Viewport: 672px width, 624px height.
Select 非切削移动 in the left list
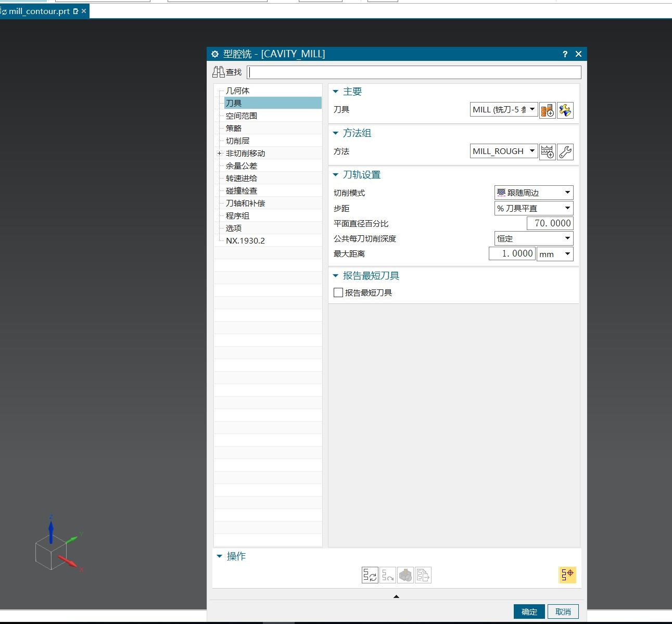[246, 153]
